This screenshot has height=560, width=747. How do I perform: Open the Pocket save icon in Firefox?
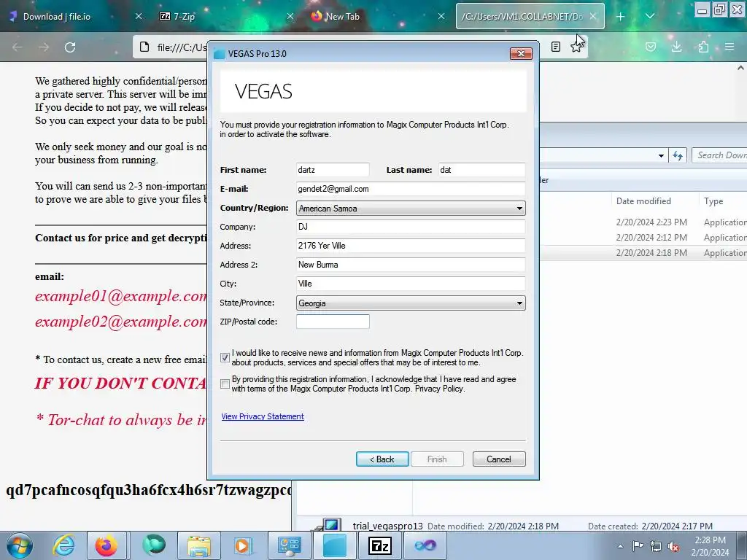[651, 47]
